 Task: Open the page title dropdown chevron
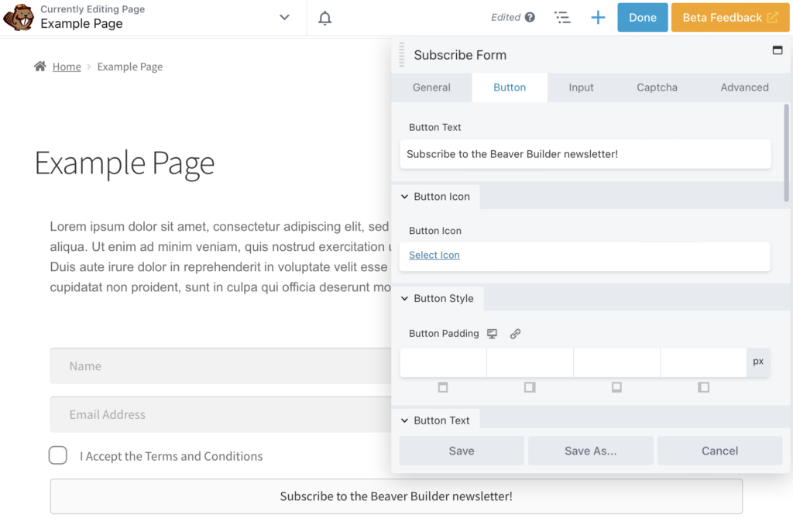pos(284,17)
